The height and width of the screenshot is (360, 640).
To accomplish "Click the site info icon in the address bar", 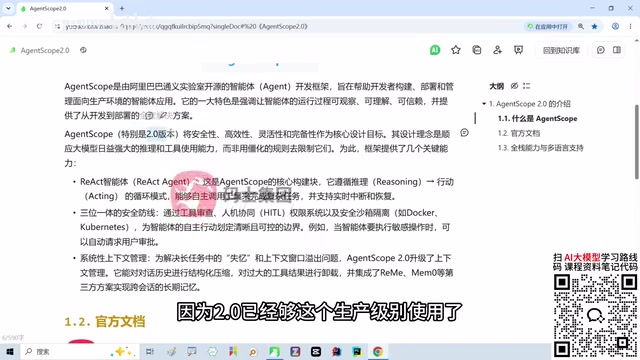I will pyautogui.click(x=57, y=26).
